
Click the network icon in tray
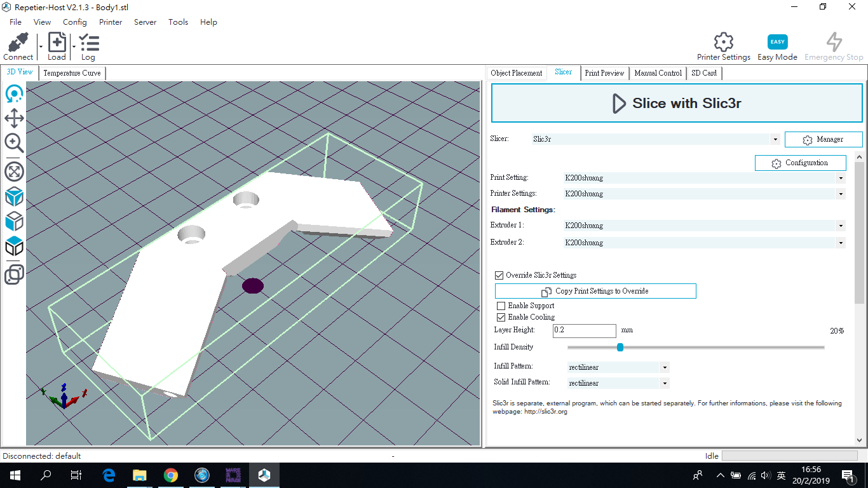point(752,475)
